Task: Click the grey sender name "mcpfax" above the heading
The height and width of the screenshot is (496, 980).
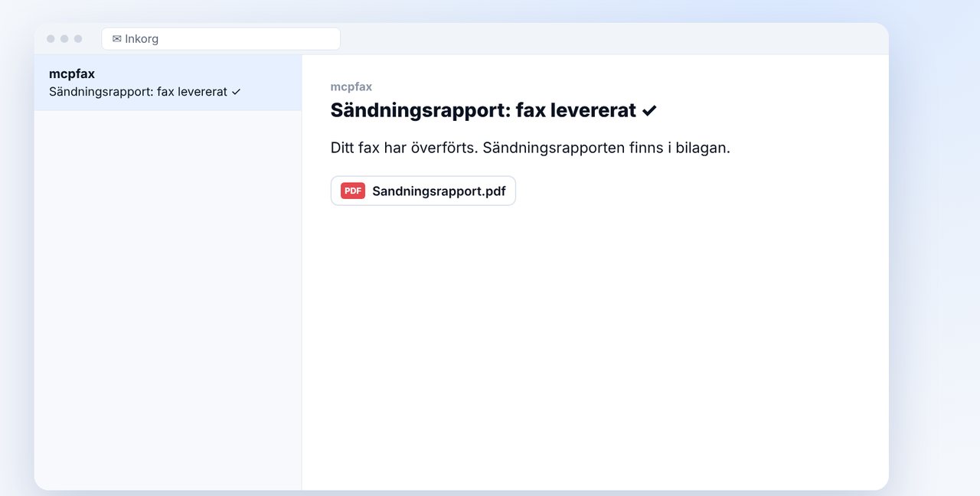Action: [x=351, y=86]
